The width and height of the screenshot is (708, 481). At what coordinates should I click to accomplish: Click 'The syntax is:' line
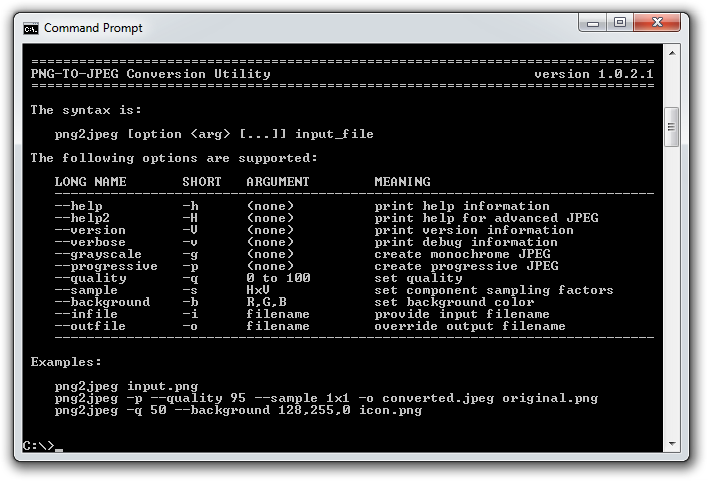point(86,110)
